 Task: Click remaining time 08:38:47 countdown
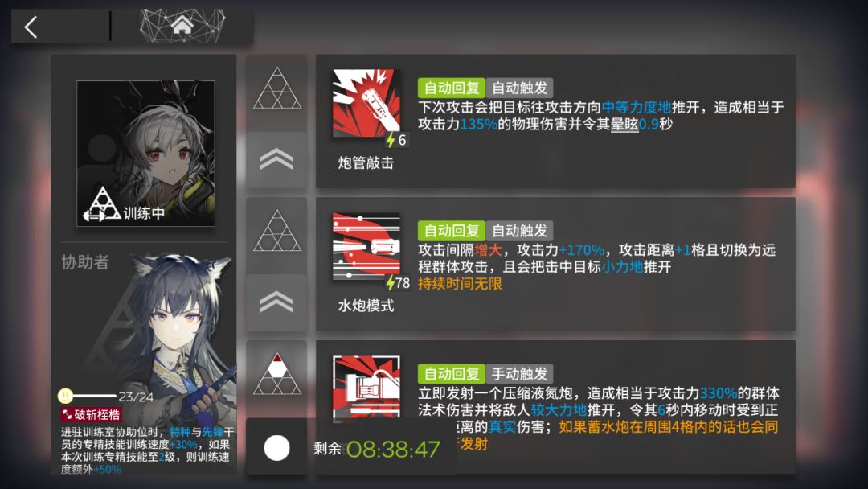(393, 449)
